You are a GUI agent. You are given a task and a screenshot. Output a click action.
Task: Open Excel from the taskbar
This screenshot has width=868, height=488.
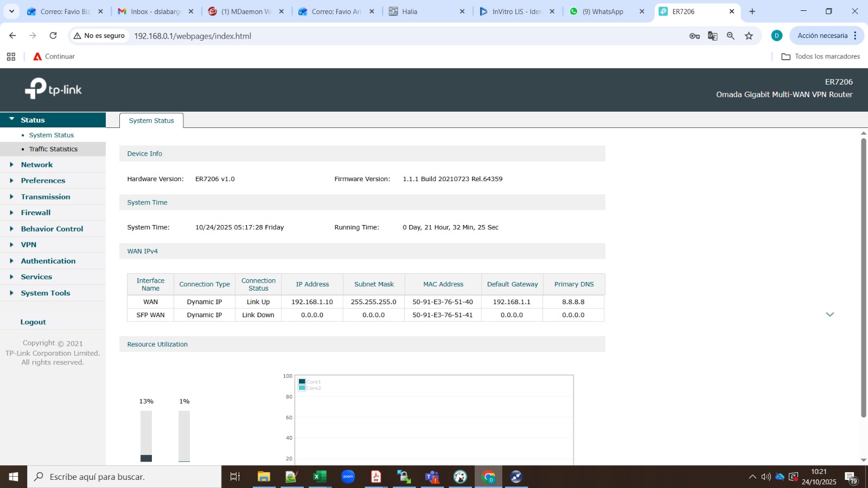[320, 477]
